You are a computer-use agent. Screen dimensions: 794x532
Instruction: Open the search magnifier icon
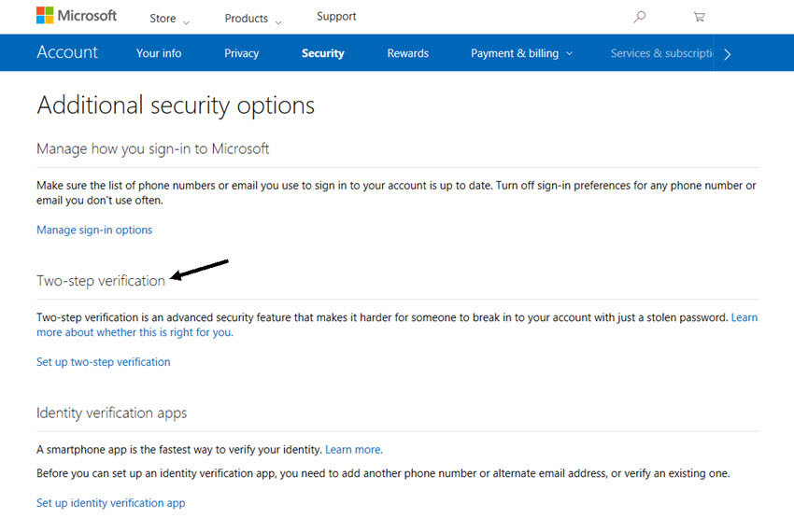[x=640, y=17]
